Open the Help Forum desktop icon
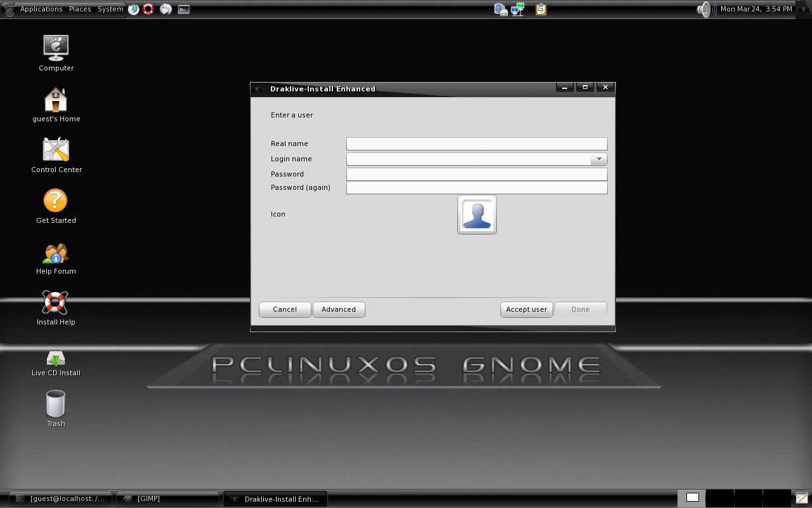The image size is (812, 508). (56, 253)
